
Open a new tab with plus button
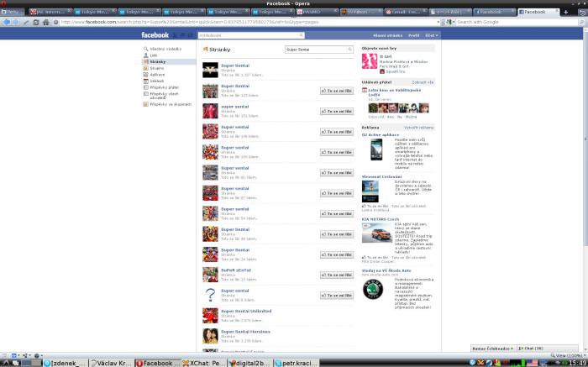566,12
